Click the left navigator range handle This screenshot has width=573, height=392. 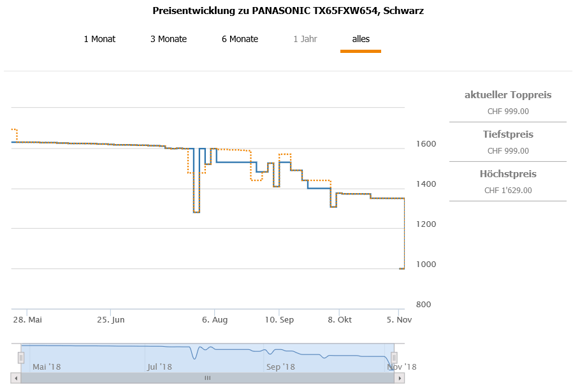click(x=21, y=358)
